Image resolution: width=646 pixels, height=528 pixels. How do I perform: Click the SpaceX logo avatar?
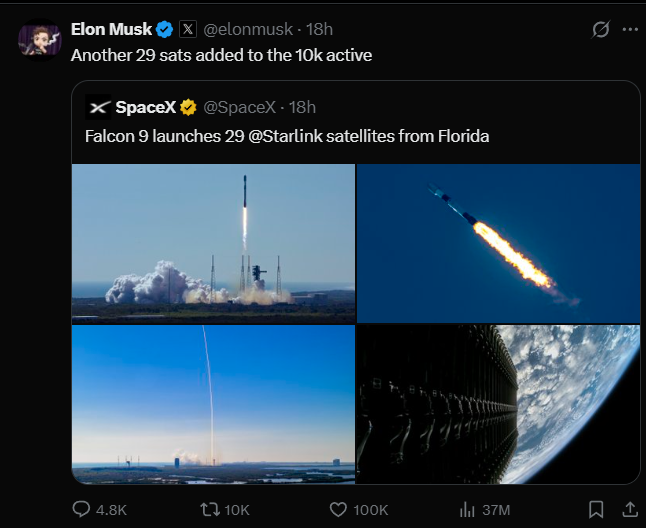click(99, 107)
